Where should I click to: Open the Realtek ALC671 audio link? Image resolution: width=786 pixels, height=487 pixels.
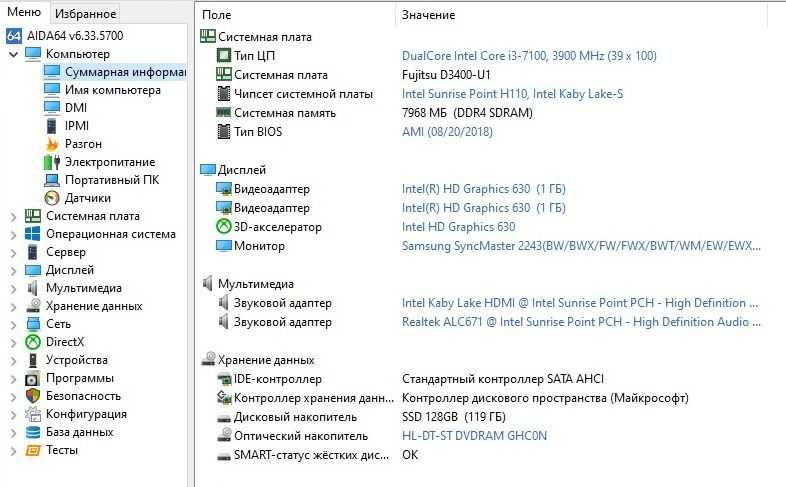click(x=581, y=322)
